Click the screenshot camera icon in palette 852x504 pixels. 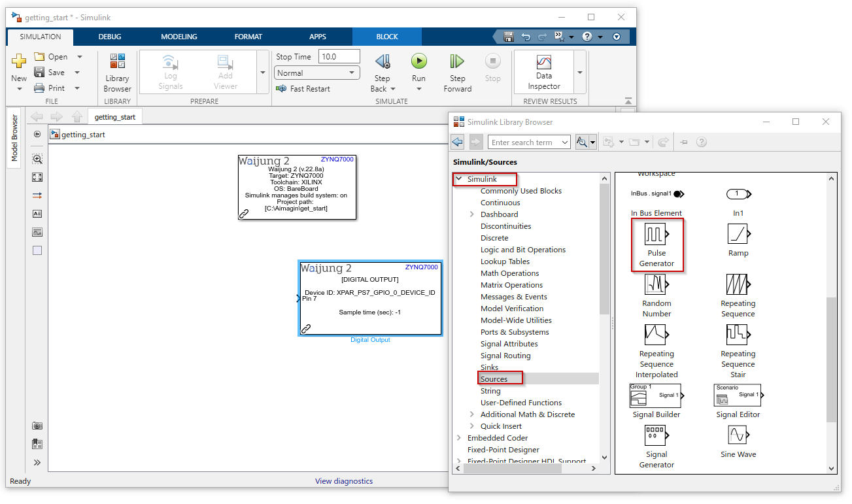pyautogui.click(x=37, y=426)
